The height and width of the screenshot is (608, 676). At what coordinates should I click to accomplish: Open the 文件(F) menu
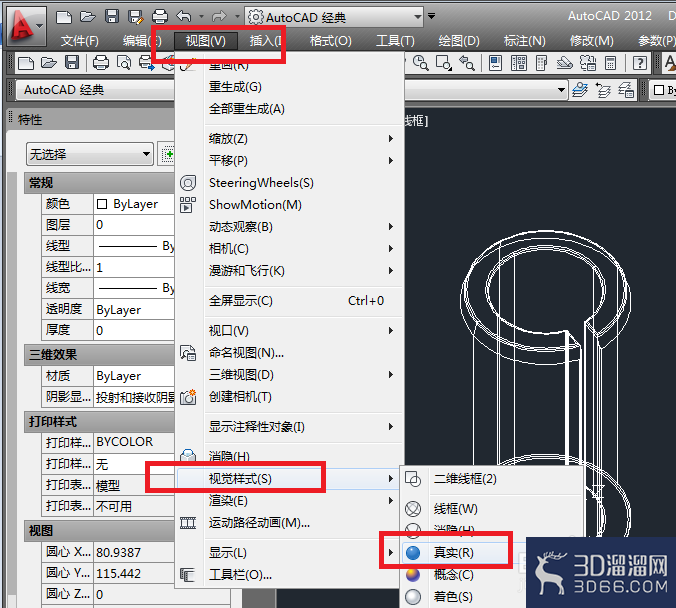click(x=80, y=41)
